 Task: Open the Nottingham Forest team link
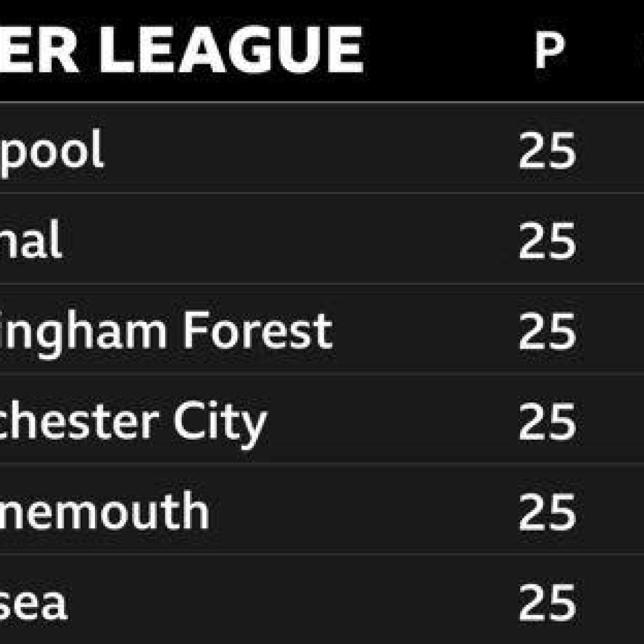(166, 331)
